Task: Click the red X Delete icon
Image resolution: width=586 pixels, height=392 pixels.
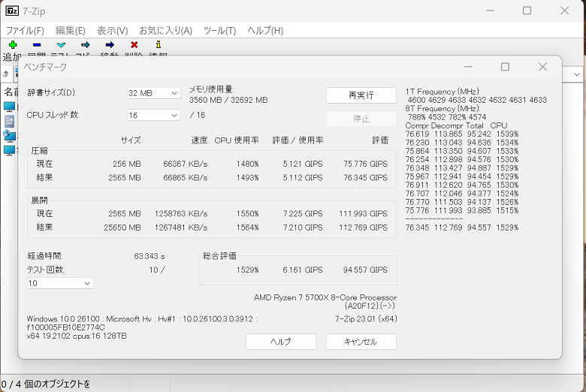Action: tap(134, 45)
